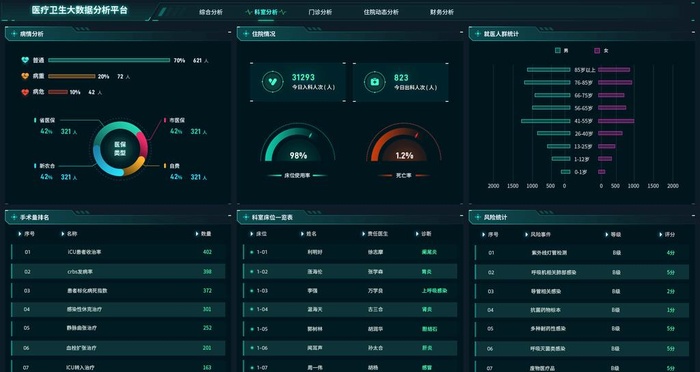The width and height of the screenshot is (700, 372).
Task: Click the red heart icon next to 病危
Action: tap(25, 92)
